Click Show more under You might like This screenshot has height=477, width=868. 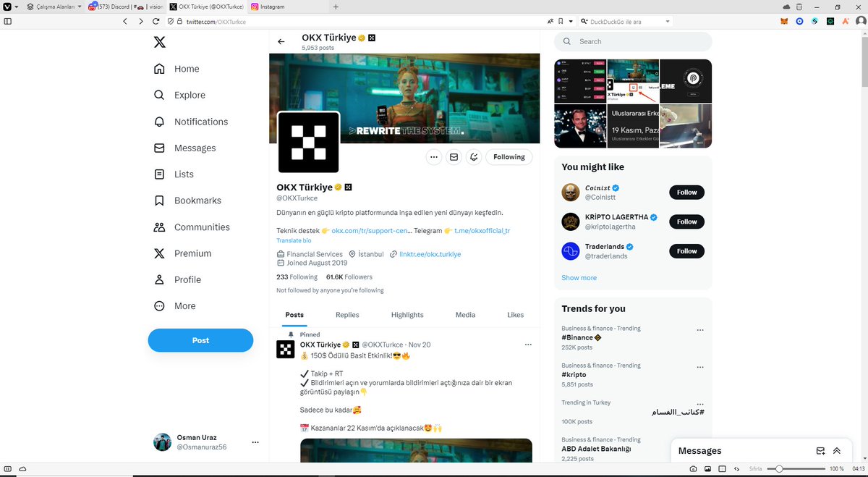point(579,277)
